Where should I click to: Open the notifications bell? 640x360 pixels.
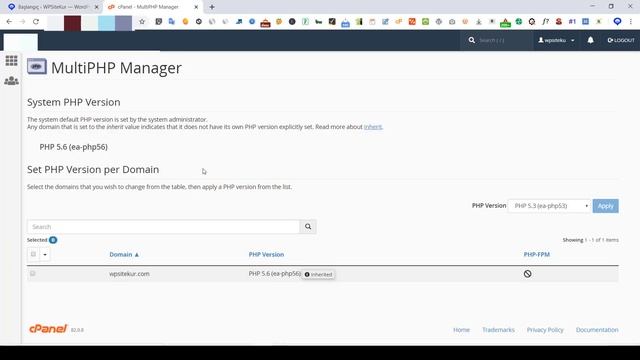point(590,40)
